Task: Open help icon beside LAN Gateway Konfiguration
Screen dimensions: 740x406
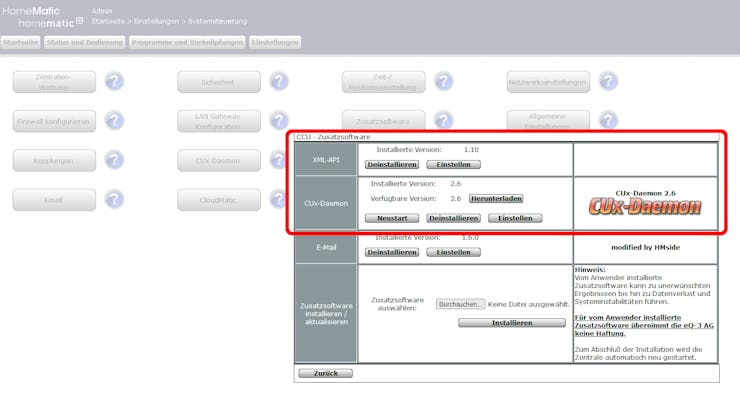Action: tap(279, 121)
